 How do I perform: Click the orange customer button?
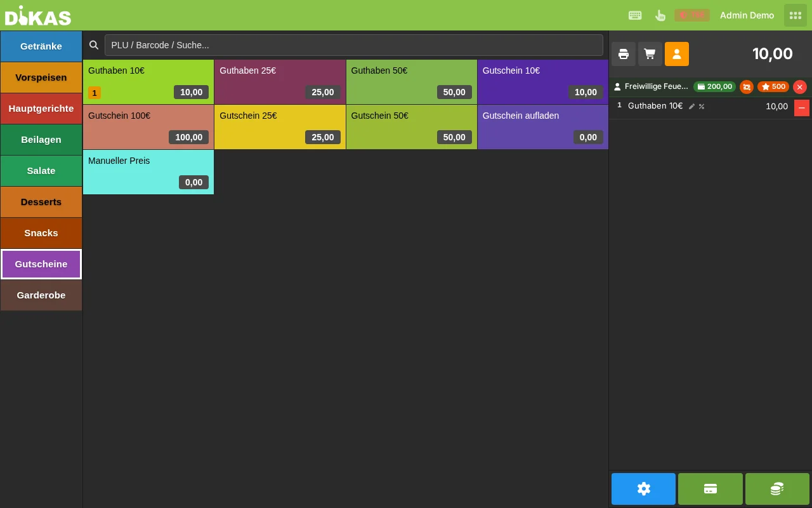click(x=677, y=54)
